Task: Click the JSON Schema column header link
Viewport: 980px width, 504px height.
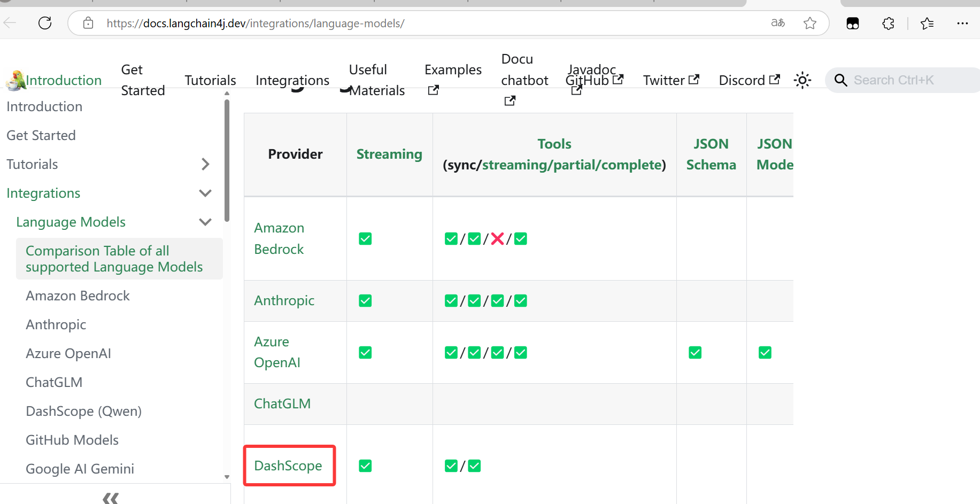Action: coord(711,154)
